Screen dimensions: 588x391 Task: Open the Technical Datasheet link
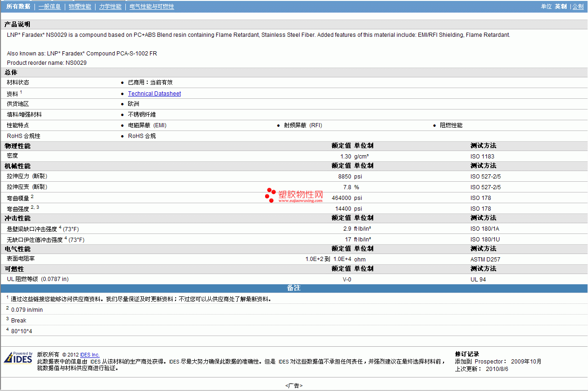(154, 94)
